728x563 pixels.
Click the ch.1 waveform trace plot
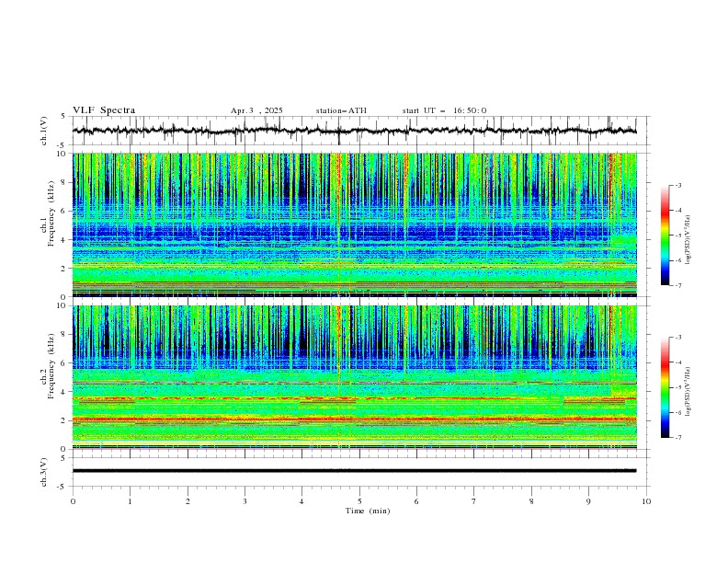355,131
